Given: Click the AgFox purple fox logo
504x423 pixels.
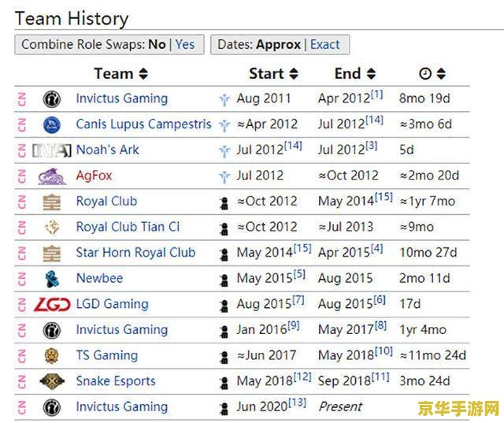Looking at the screenshot, I should 52,176.
